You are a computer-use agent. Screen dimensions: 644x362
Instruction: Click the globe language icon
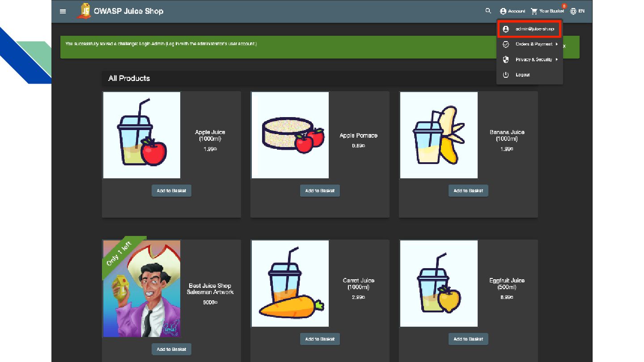coord(573,11)
